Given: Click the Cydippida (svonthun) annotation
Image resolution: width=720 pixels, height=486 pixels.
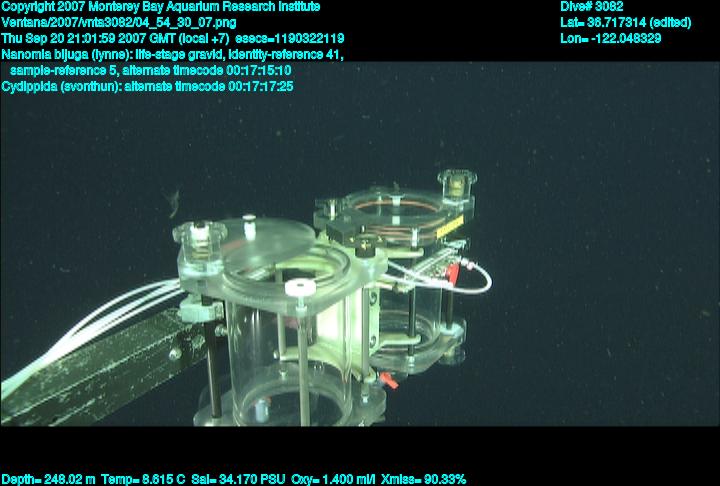Looking at the screenshot, I should coord(147,86).
